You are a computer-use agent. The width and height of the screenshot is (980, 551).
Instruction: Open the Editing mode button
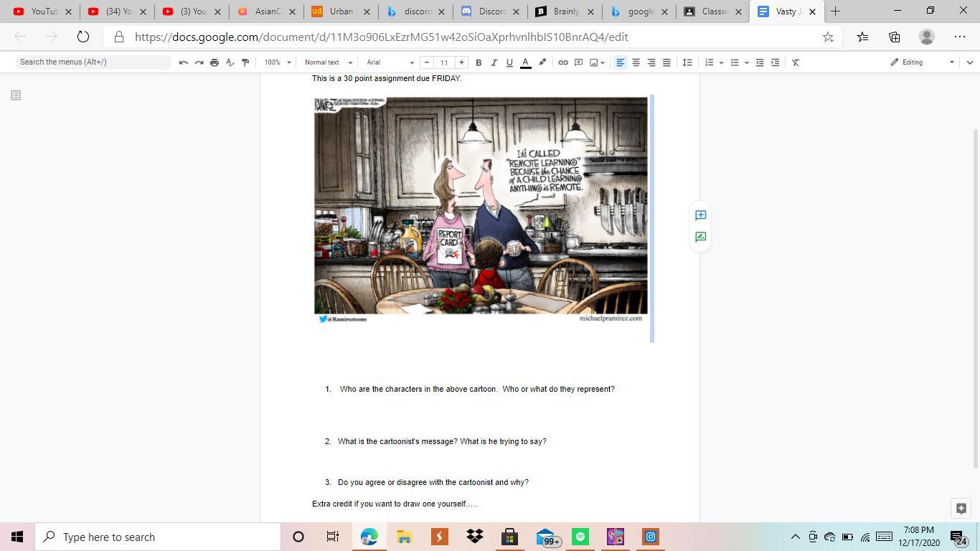[921, 62]
